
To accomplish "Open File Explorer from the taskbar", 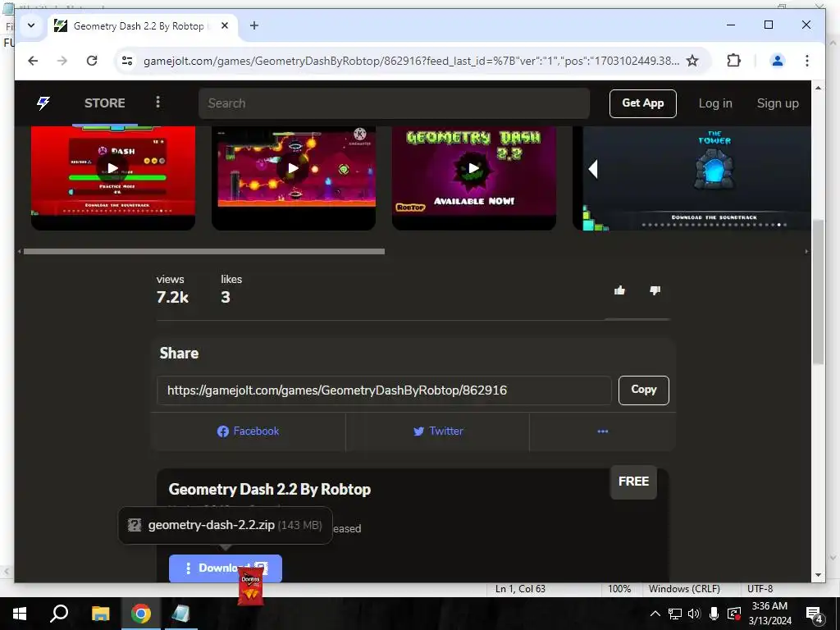I will tap(100, 614).
